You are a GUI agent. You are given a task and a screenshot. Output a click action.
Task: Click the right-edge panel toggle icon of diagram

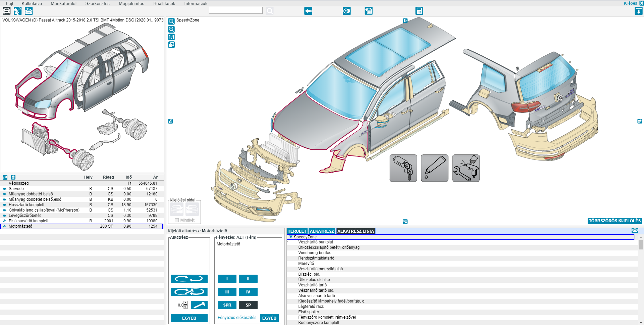640,121
